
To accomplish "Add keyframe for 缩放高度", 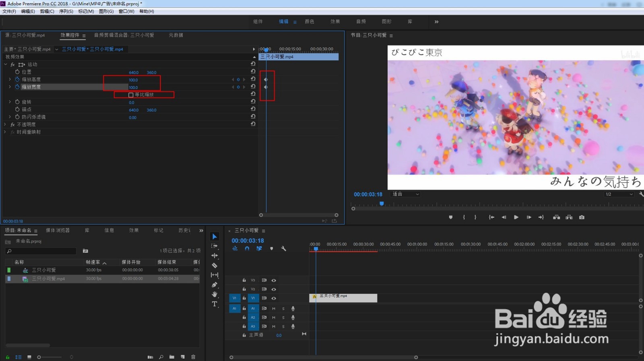I will tap(238, 80).
